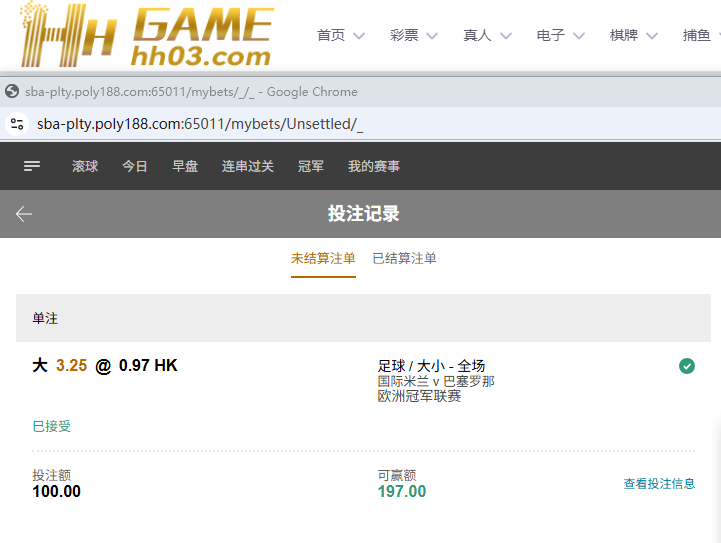Image resolution: width=721 pixels, height=543 pixels.
Task: Switch to the 未结算注单 tab
Action: tap(323, 258)
